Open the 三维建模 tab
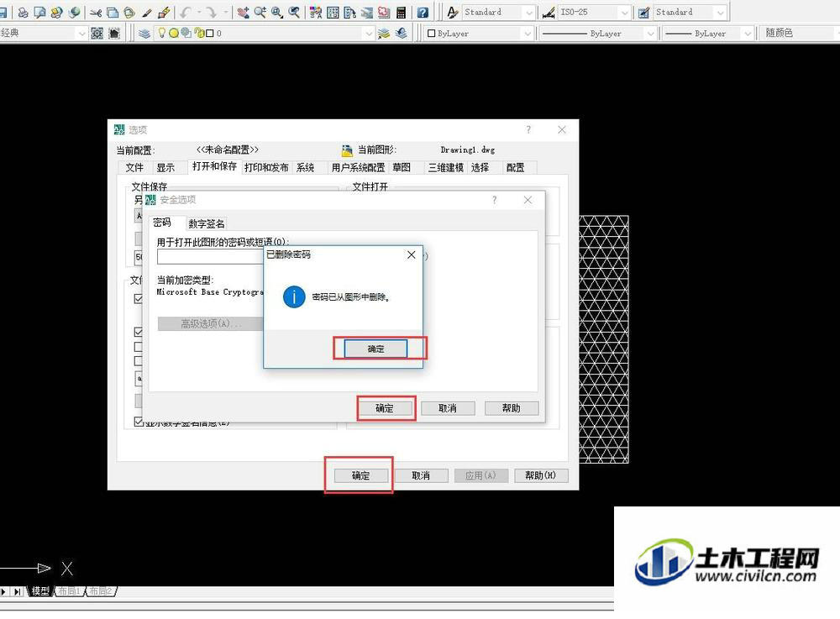This screenshot has height=619, width=840. tap(446, 168)
